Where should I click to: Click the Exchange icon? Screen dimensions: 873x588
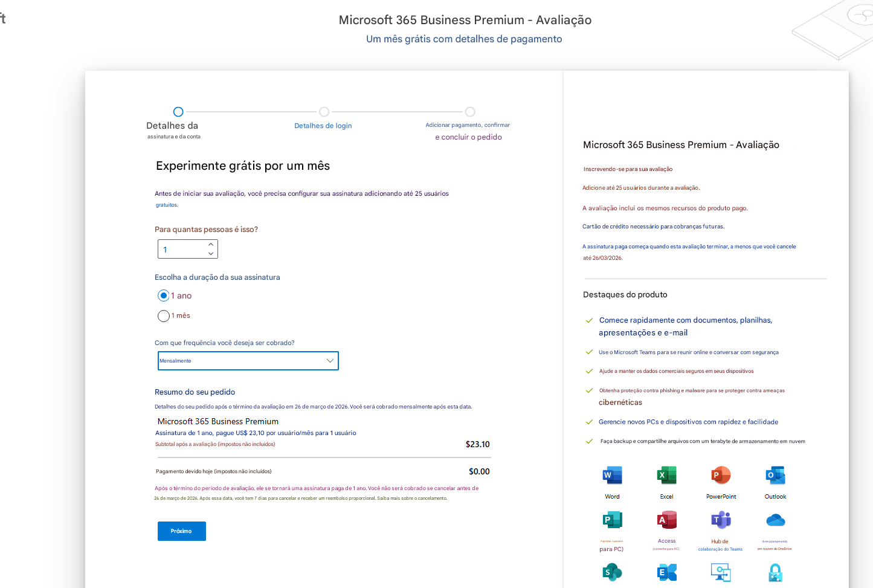[x=667, y=572]
